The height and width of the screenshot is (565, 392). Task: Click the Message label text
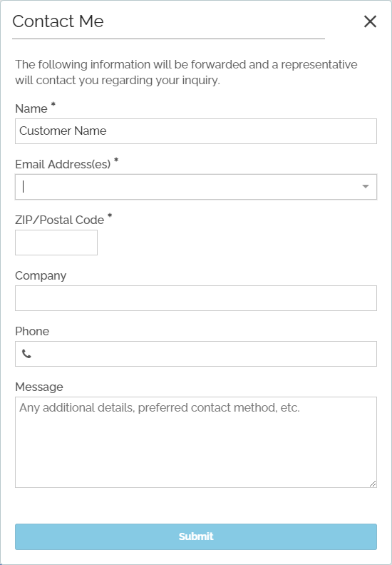pos(39,387)
